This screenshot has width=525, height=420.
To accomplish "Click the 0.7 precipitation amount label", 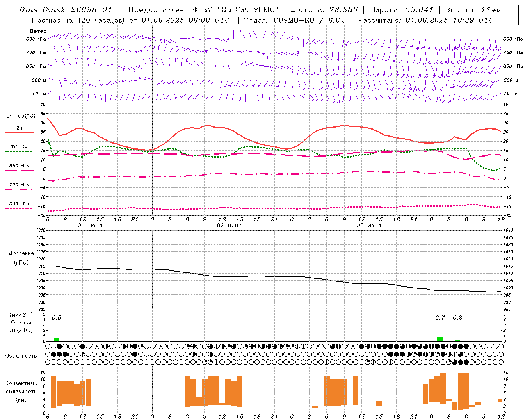I will click(440, 317).
